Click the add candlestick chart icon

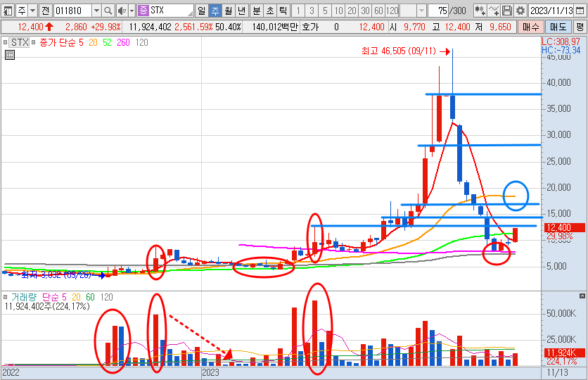point(480,11)
